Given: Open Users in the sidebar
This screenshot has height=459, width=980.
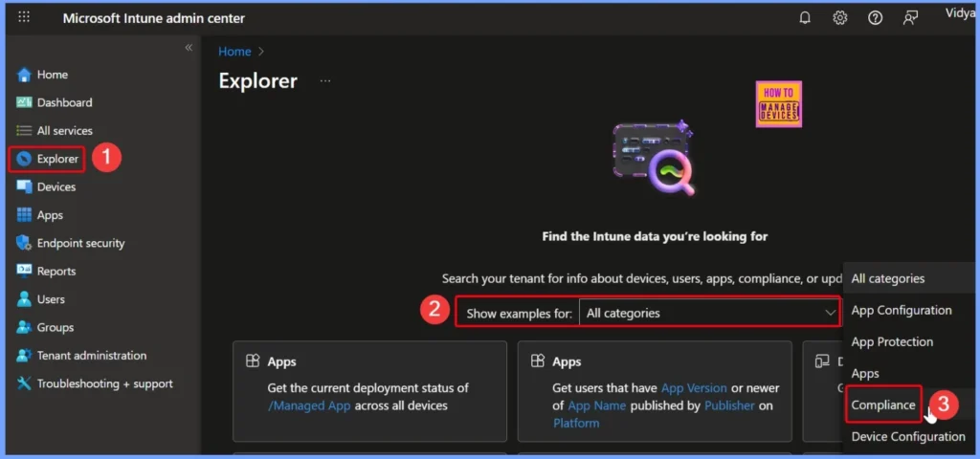Looking at the screenshot, I should point(51,299).
